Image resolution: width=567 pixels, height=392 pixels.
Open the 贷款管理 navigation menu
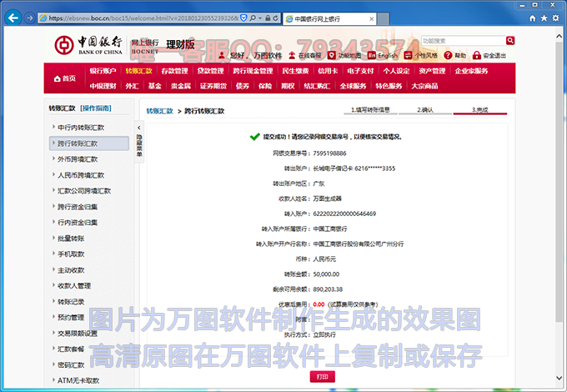(x=212, y=71)
